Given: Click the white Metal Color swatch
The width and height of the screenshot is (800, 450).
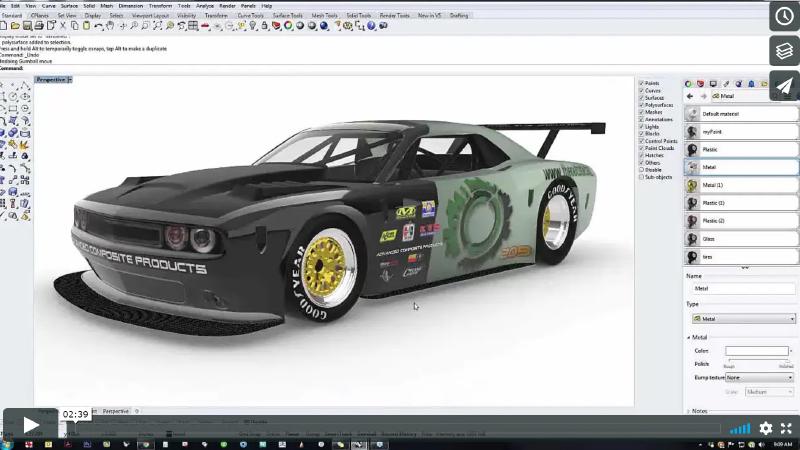Looking at the screenshot, I should [x=757, y=351].
